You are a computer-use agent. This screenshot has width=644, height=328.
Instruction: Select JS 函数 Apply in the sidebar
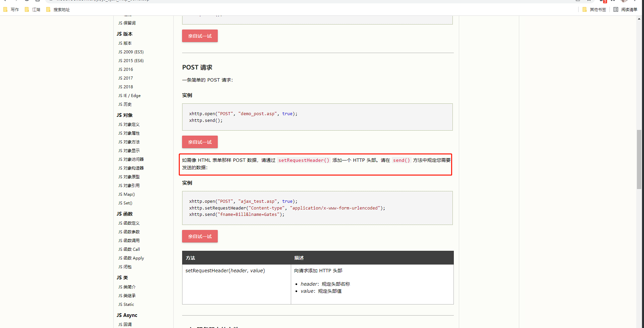pyautogui.click(x=131, y=258)
